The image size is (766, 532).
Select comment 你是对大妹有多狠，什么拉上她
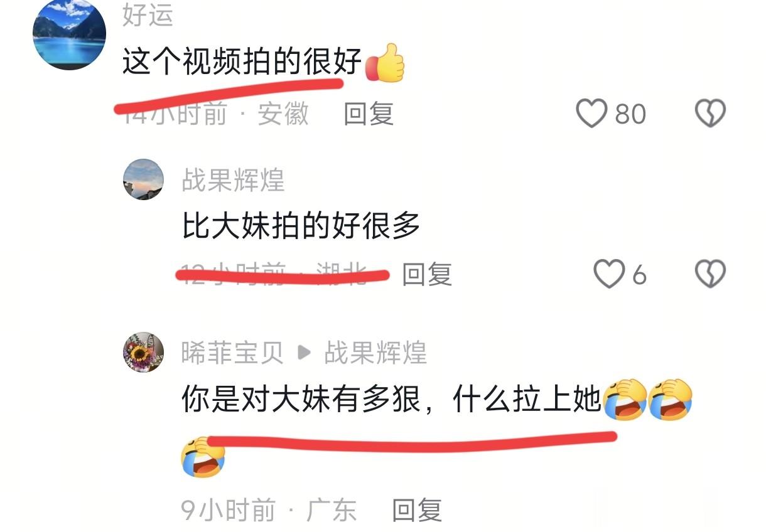click(x=392, y=400)
